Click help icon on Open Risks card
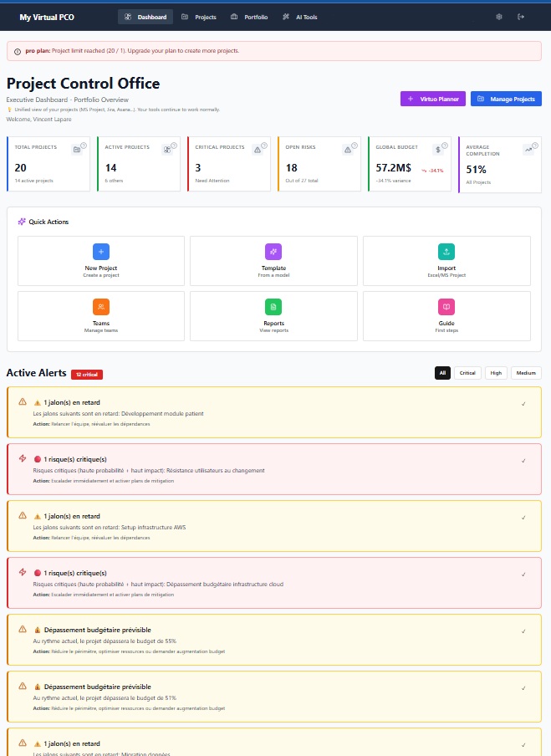551x756 pixels. [x=355, y=146]
